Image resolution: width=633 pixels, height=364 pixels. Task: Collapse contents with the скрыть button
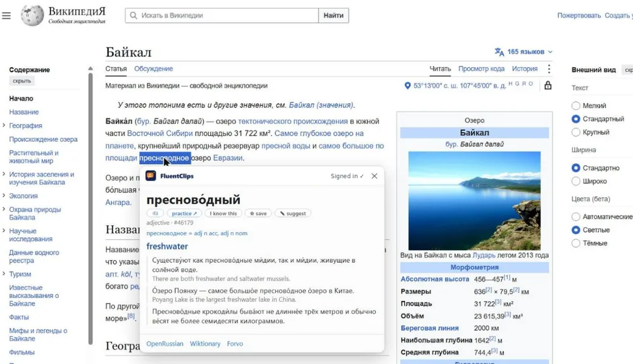pyautogui.click(x=22, y=80)
